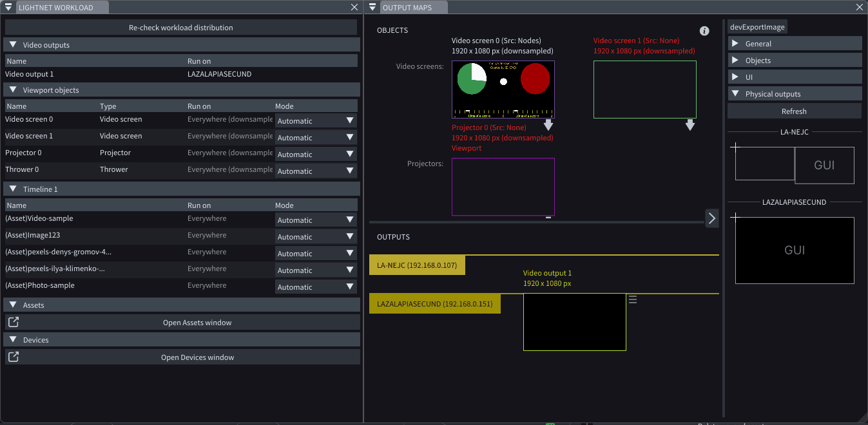Open Lightnet Workload panel menu triangle
Image resolution: width=868 pixels, height=425 pixels.
[x=8, y=7]
